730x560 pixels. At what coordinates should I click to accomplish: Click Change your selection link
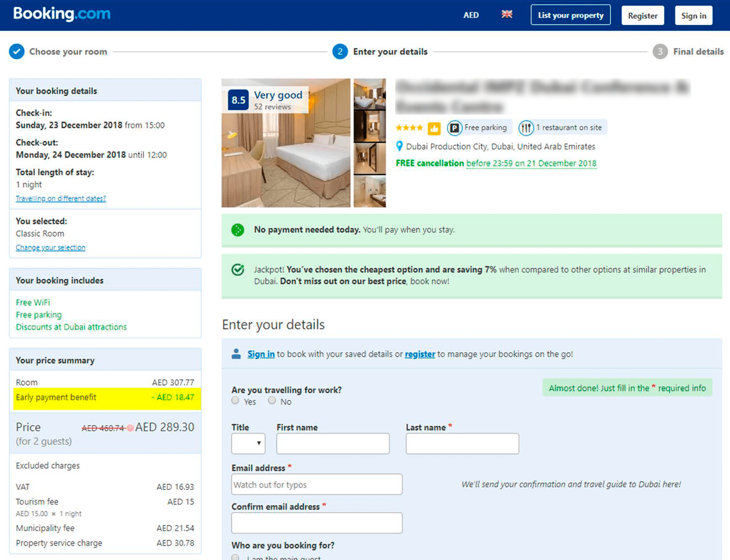point(50,248)
